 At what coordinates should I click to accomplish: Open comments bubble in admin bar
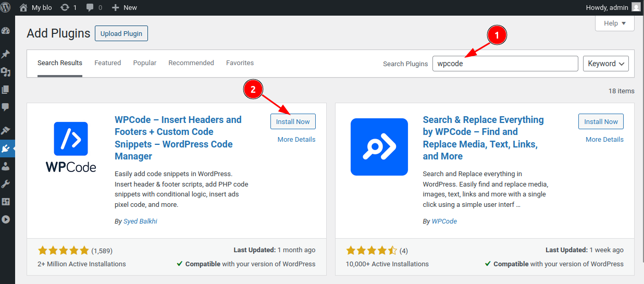(94, 7)
